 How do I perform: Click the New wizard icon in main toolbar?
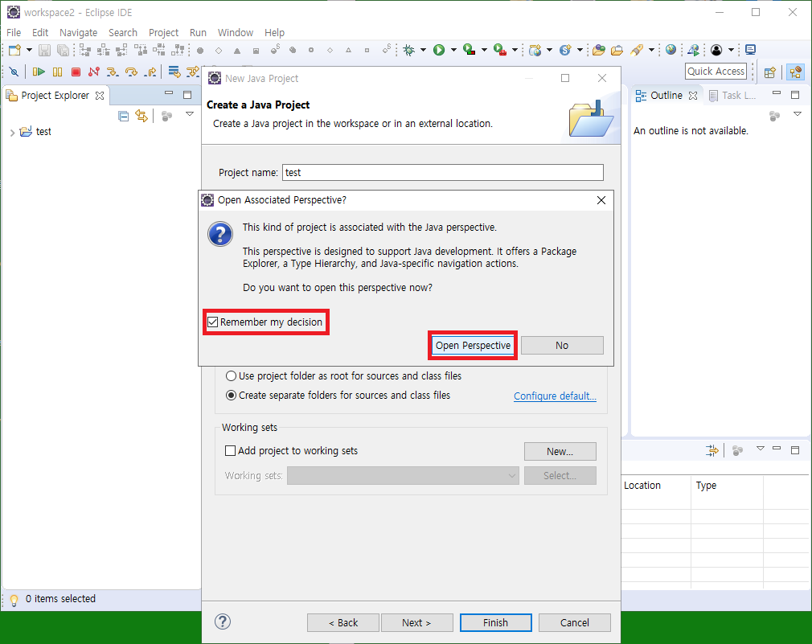pyautogui.click(x=14, y=50)
